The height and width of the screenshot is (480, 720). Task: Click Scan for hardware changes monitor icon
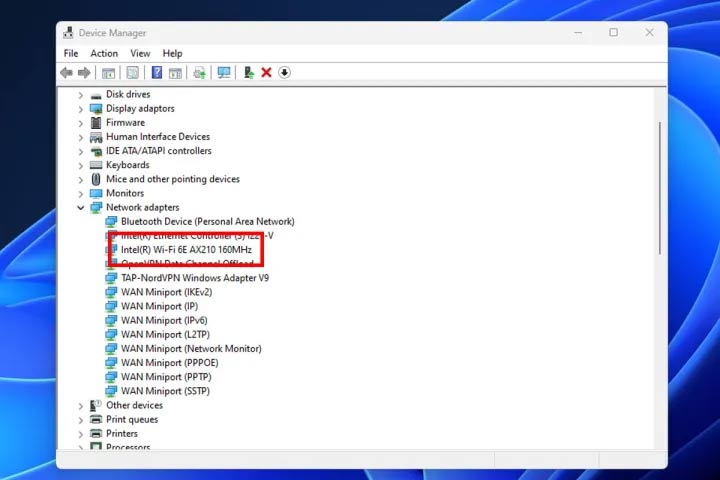(x=224, y=73)
